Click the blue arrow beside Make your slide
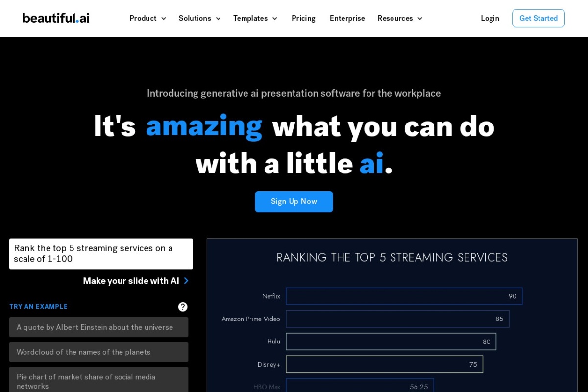The width and height of the screenshot is (588, 392). point(186,281)
